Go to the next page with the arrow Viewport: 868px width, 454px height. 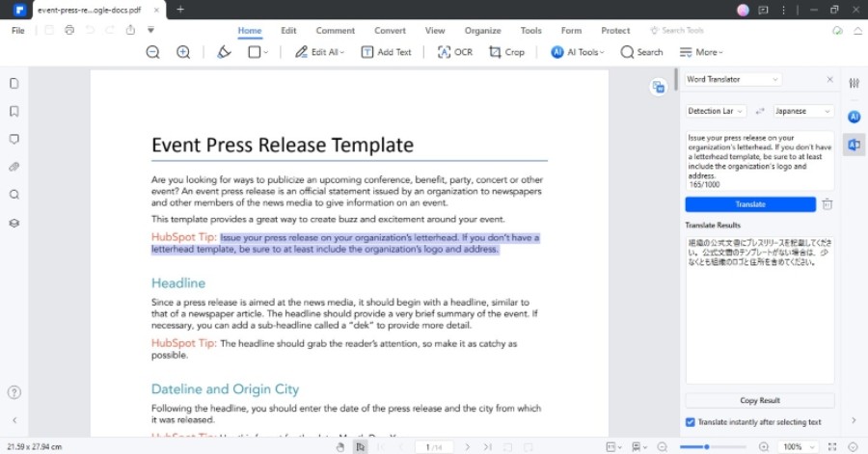click(x=468, y=447)
